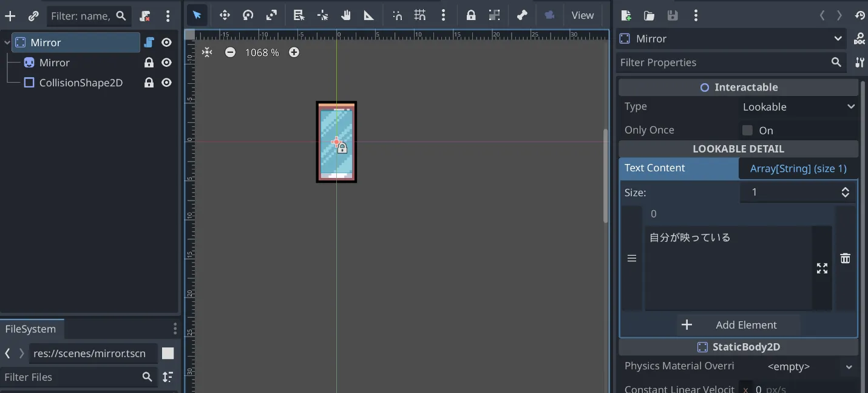Hide the CollisionShape2D node
The image size is (868, 393).
coord(167,83)
